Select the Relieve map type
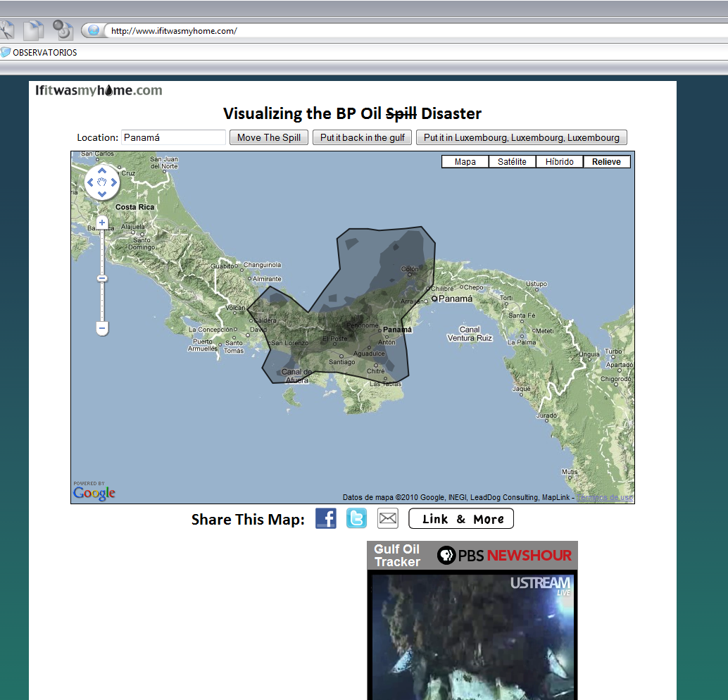The image size is (728, 700). click(x=606, y=162)
